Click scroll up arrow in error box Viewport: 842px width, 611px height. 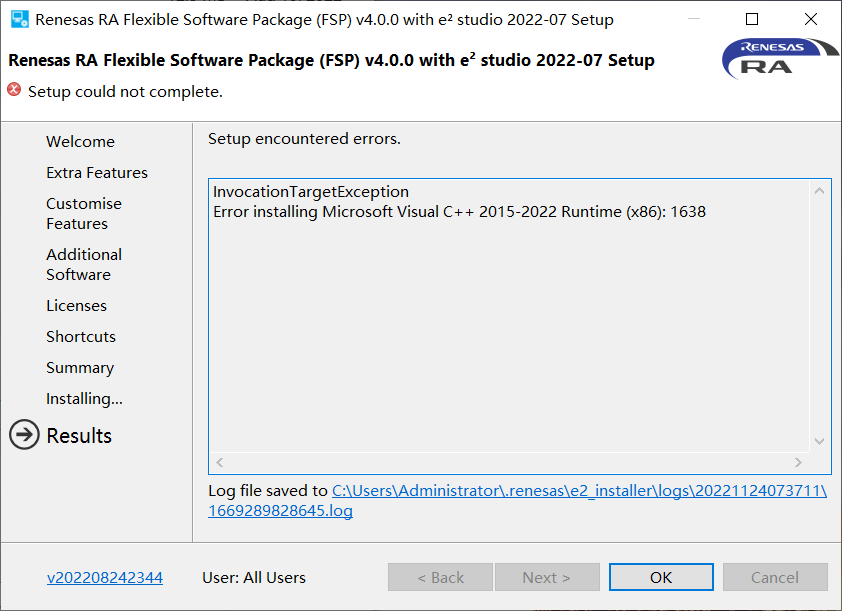point(819,191)
